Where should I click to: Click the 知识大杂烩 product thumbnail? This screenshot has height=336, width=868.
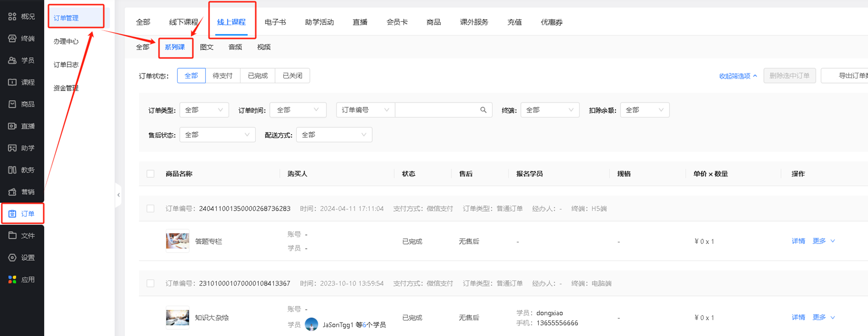pyautogui.click(x=178, y=317)
